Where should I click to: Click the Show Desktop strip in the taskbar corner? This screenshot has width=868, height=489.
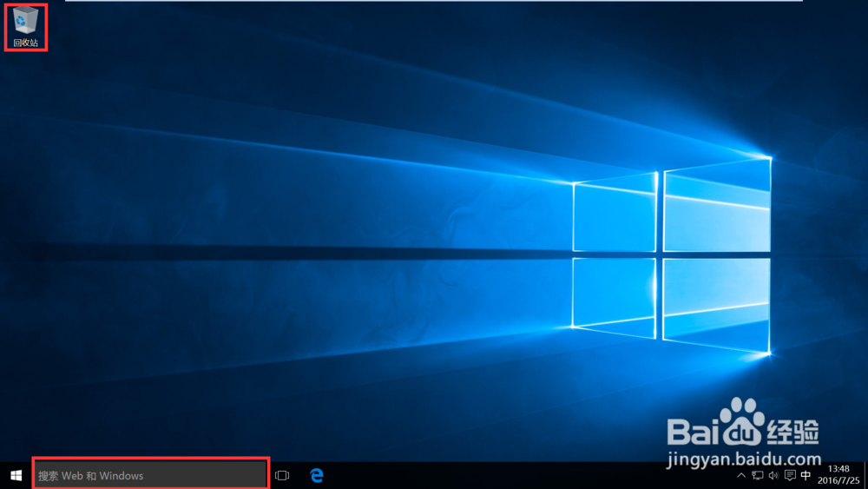pyautogui.click(x=865, y=476)
